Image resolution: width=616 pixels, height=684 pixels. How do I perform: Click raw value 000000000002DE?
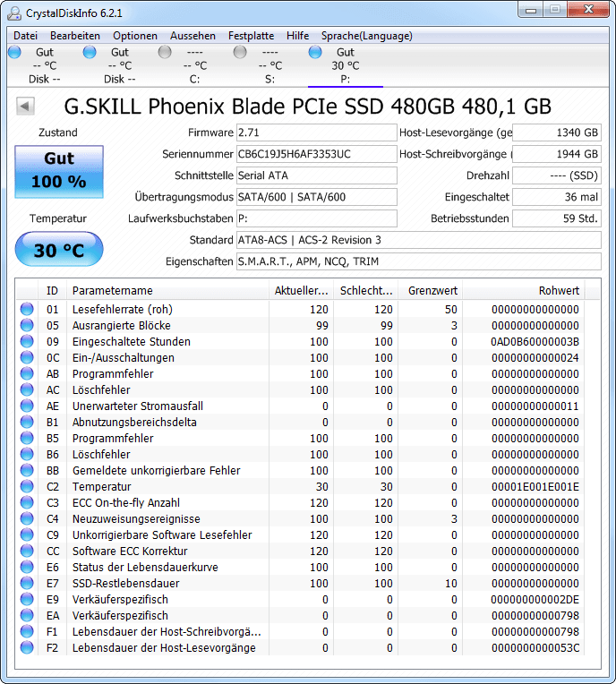click(x=535, y=599)
